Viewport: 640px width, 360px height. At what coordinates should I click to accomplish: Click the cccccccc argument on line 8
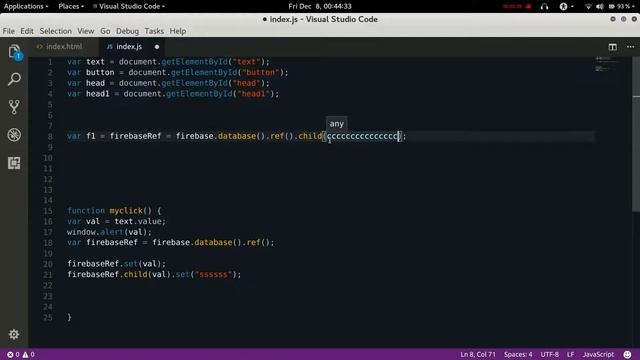coord(362,136)
